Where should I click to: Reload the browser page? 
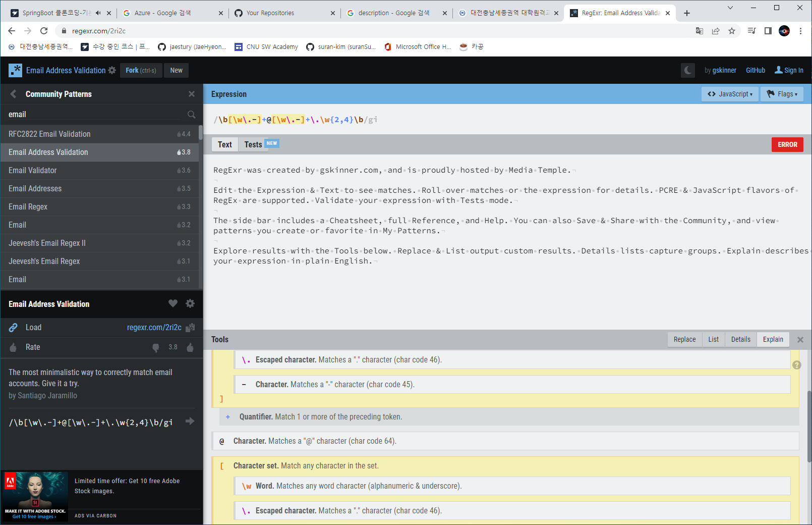click(44, 31)
